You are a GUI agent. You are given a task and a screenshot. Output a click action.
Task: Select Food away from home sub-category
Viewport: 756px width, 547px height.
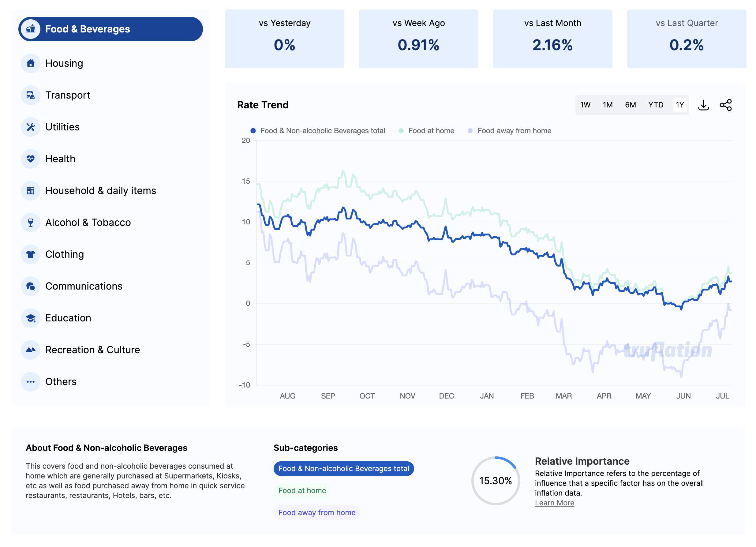coord(317,512)
